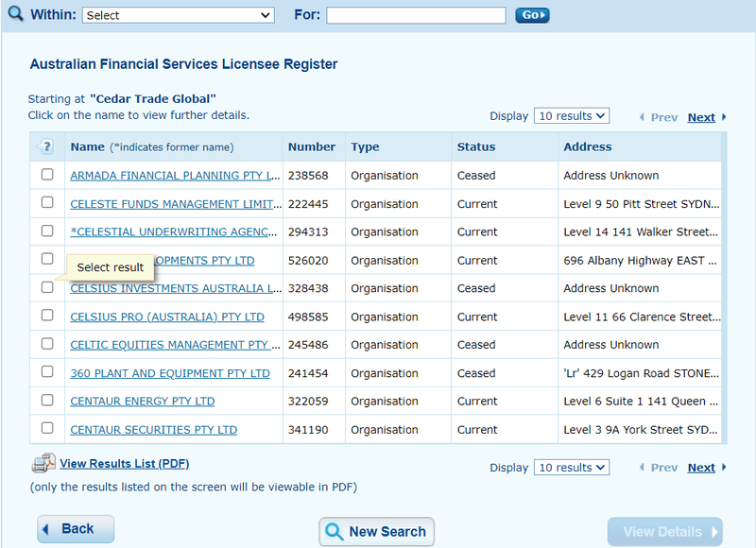Tick the checkbox for Celestial Underwriting Agency

[47, 231]
